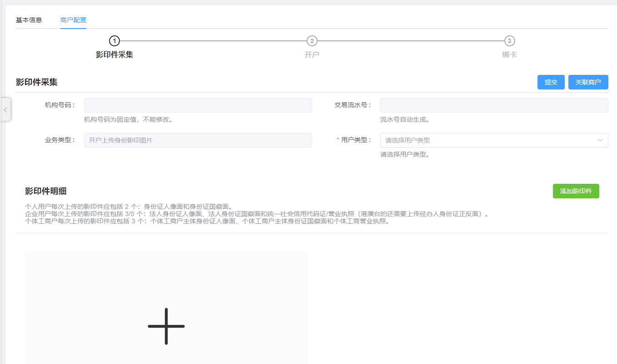
Task: Click the 用户类型 required field label
Action: click(356, 140)
